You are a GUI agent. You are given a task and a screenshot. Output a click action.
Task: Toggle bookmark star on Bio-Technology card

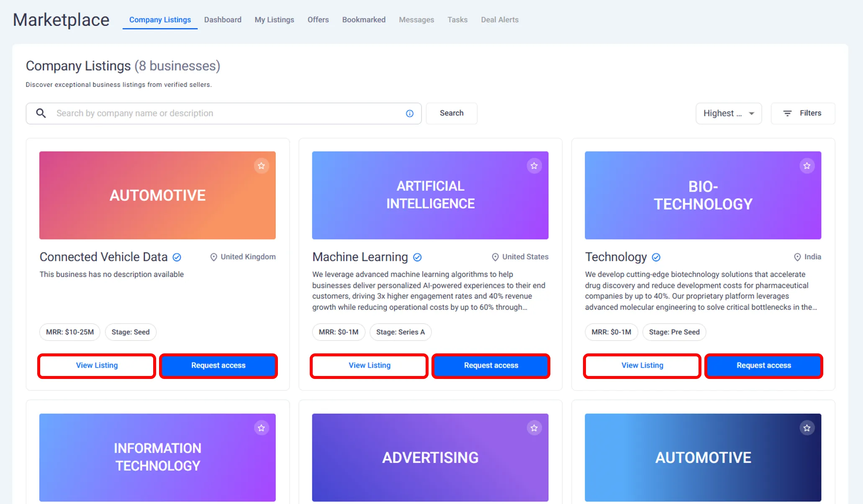click(807, 166)
